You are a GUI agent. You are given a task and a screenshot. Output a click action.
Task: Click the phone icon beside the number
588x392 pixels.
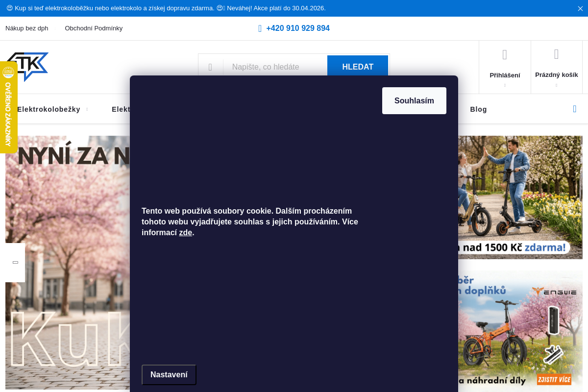coord(260,28)
